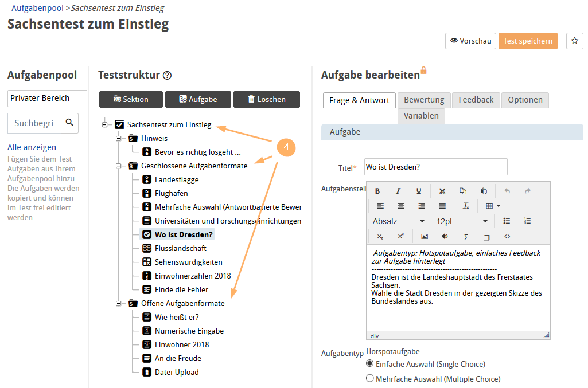Image resolution: width=588 pixels, height=388 pixels.
Task: Undo the last change in the editor
Action: tap(507, 190)
